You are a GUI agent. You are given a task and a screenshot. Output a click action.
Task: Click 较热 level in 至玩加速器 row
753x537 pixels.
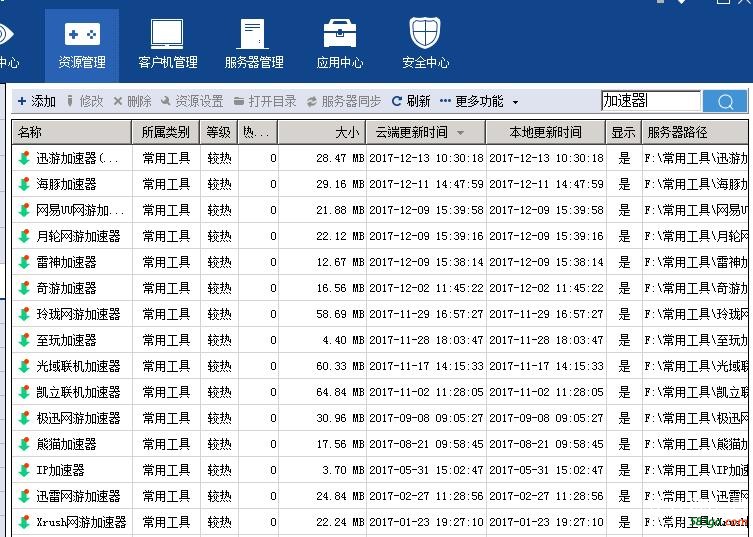(x=219, y=340)
